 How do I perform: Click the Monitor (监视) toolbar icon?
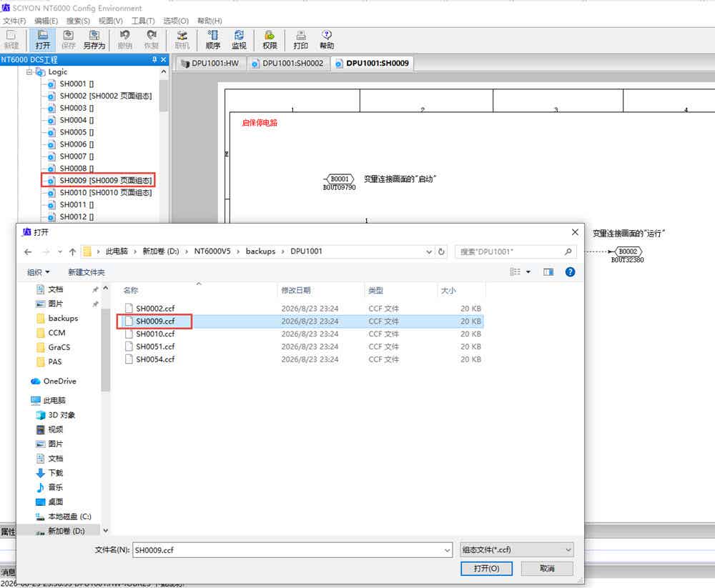point(239,39)
